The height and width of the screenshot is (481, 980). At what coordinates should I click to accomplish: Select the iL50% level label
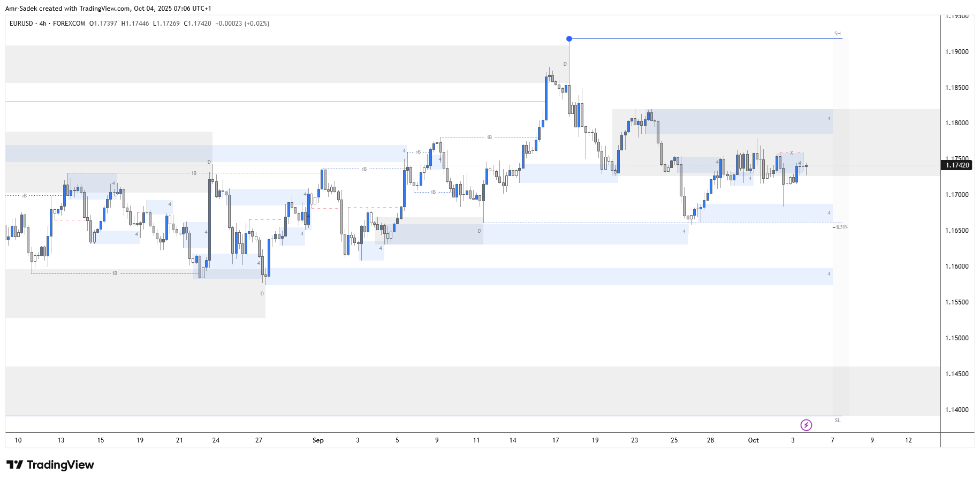click(841, 227)
